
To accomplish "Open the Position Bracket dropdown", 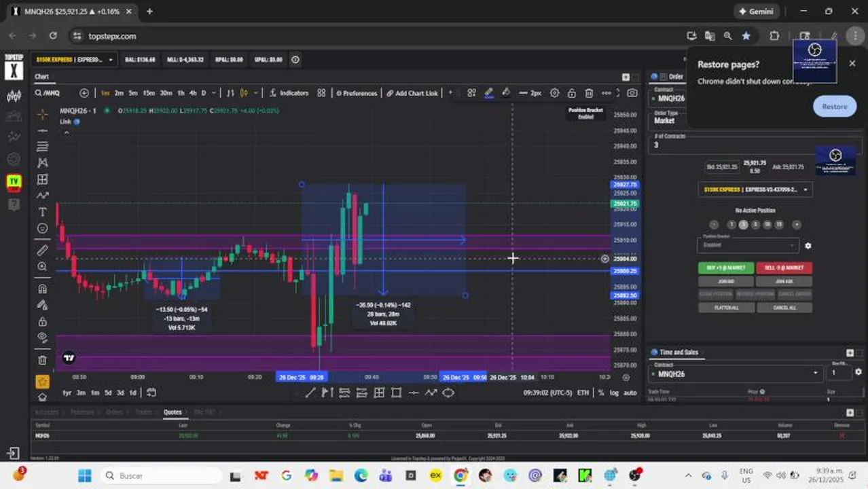I will point(747,245).
